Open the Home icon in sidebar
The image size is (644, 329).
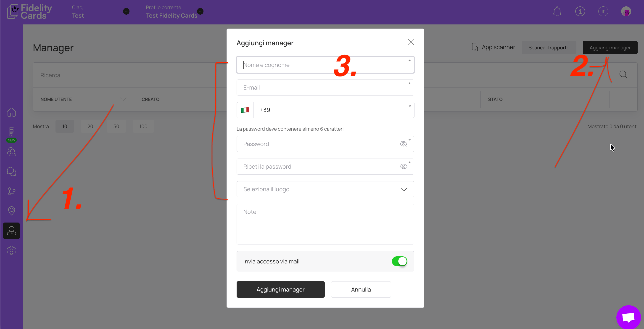(11, 112)
